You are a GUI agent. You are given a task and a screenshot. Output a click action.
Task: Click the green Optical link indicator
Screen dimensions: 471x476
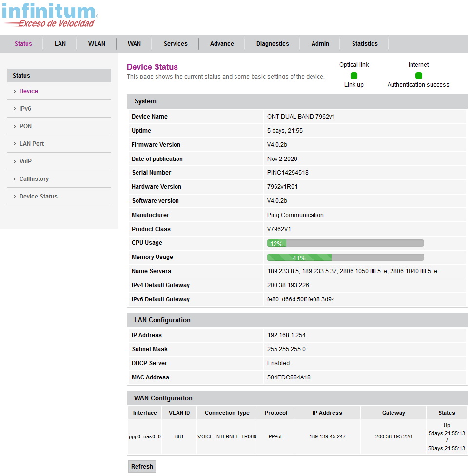click(x=354, y=76)
